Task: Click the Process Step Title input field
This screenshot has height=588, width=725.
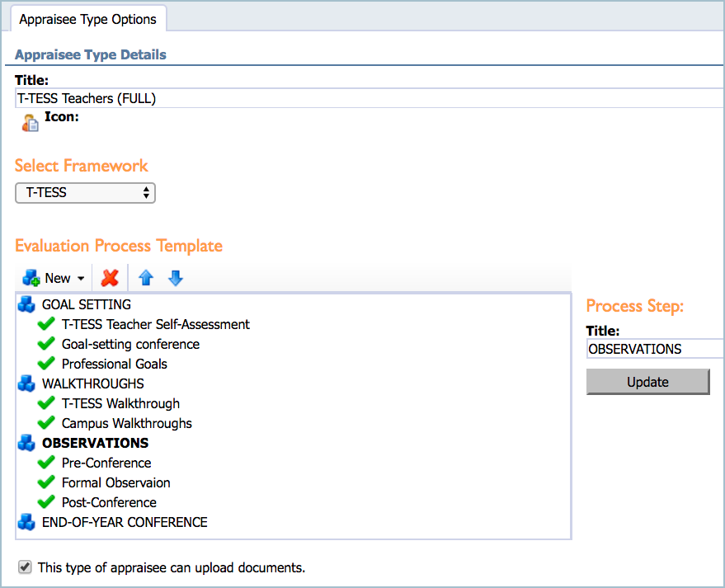Action: coord(655,349)
